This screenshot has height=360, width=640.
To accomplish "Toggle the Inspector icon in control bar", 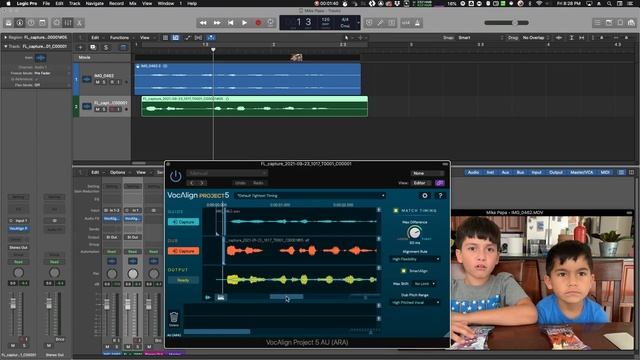I will coord(20,23).
